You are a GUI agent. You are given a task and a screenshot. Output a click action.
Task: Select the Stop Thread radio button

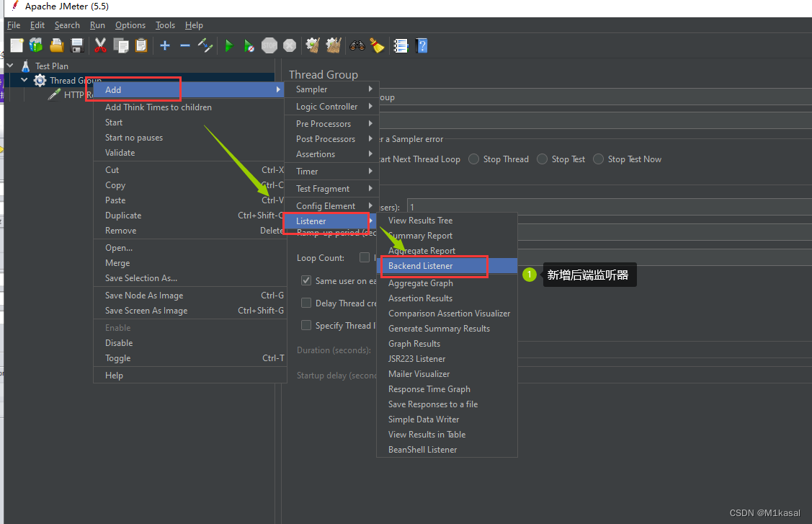(473, 159)
